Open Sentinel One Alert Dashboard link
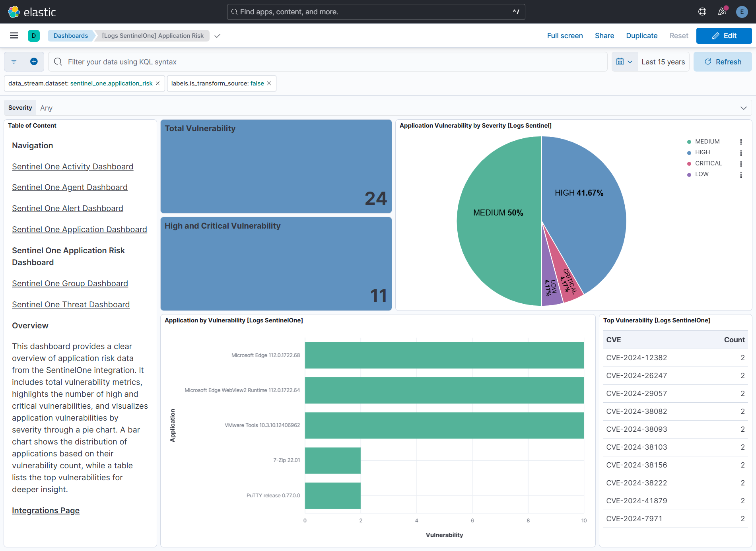This screenshot has height=551, width=756. click(x=68, y=208)
